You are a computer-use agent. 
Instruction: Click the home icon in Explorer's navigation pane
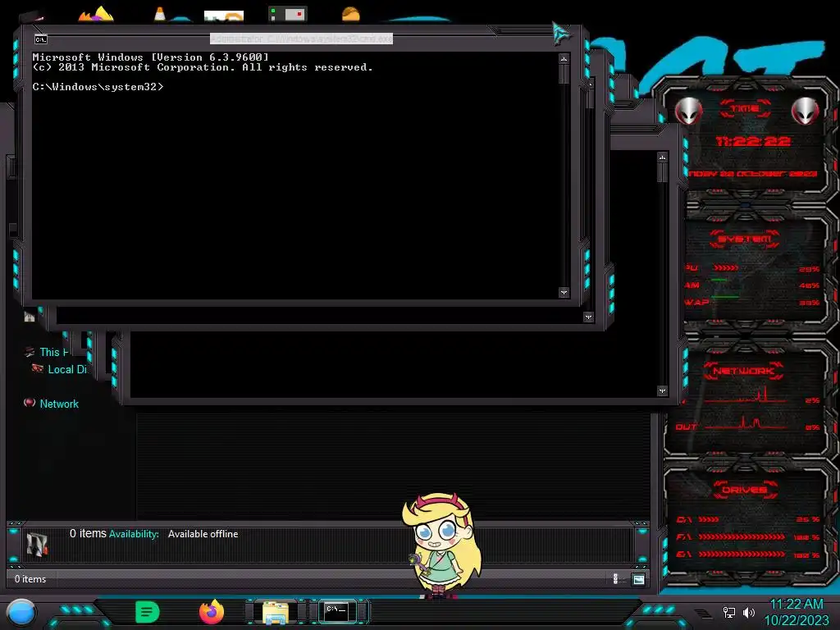coord(30,317)
